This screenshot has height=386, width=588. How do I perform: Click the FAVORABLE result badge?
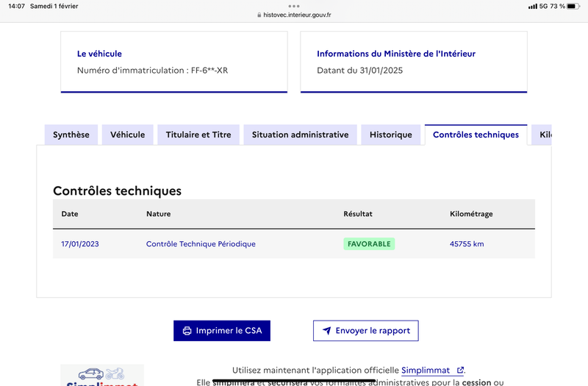(x=369, y=244)
